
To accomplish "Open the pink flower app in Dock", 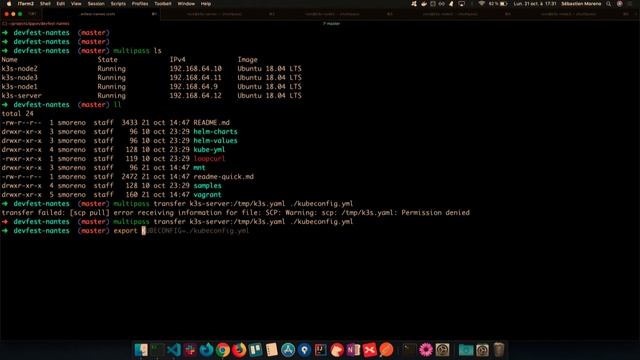I will click(x=425, y=350).
